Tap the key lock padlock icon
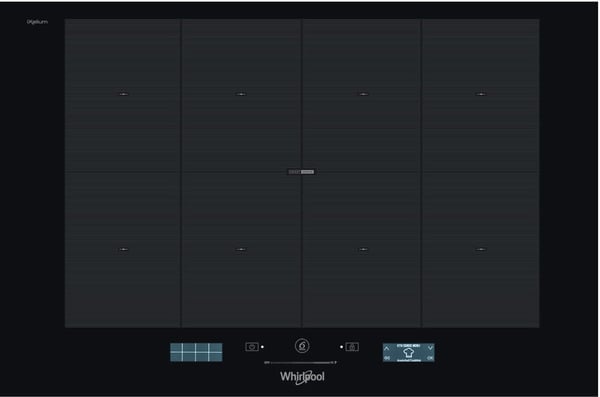Screen dimensions: 600x397 tap(352, 347)
